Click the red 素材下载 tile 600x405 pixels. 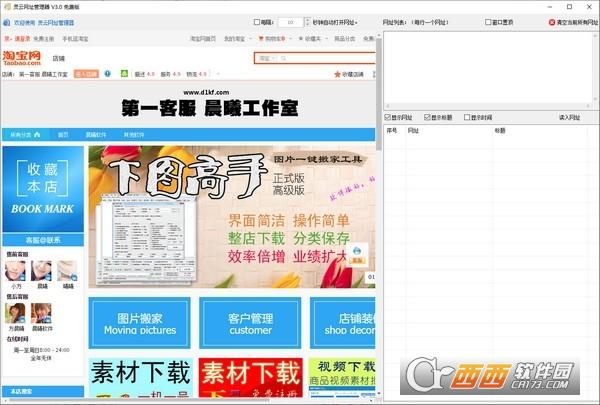tap(251, 377)
